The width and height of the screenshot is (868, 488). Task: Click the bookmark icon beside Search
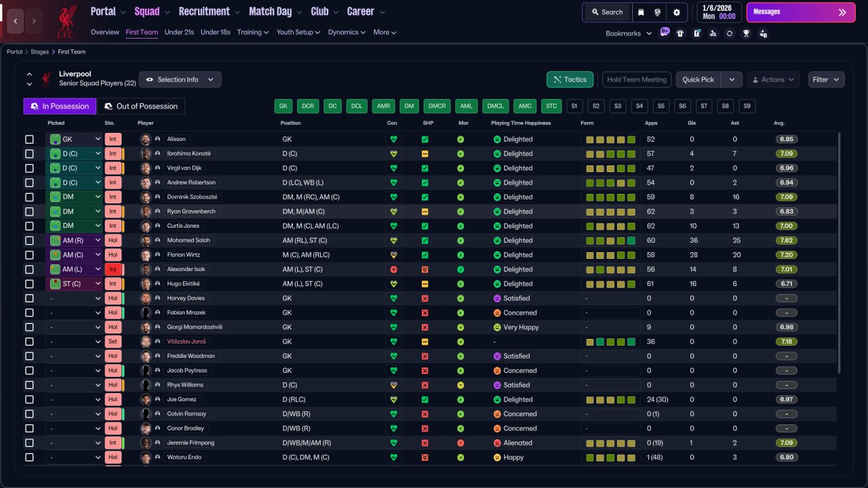641,12
